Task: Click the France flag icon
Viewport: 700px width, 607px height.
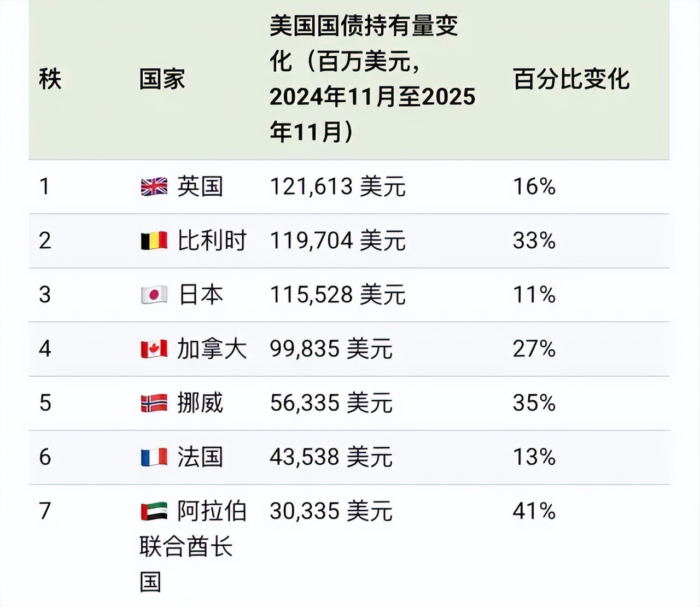Action: [x=154, y=458]
